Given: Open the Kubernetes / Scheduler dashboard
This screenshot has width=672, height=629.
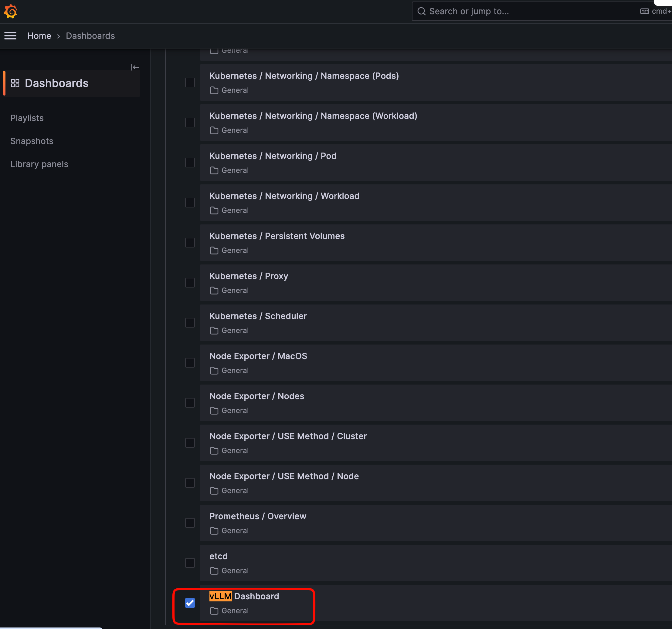Looking at the screenshot, I should [258, 316].
